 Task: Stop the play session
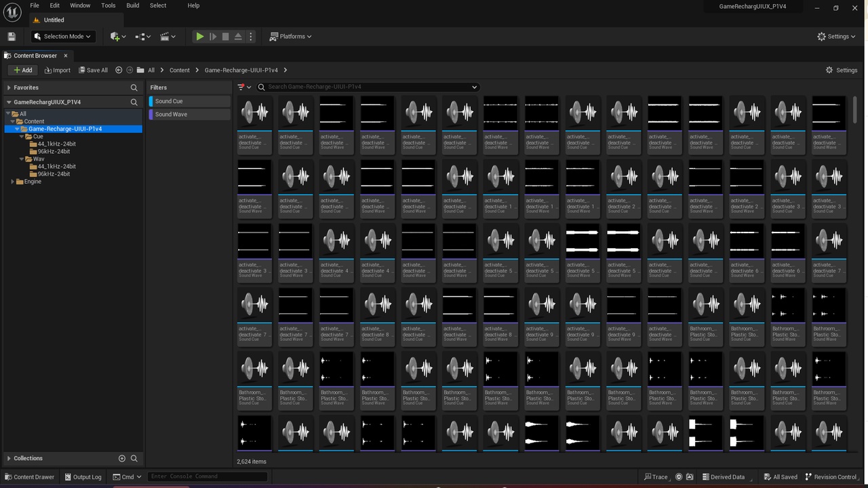tap(226, 37)
